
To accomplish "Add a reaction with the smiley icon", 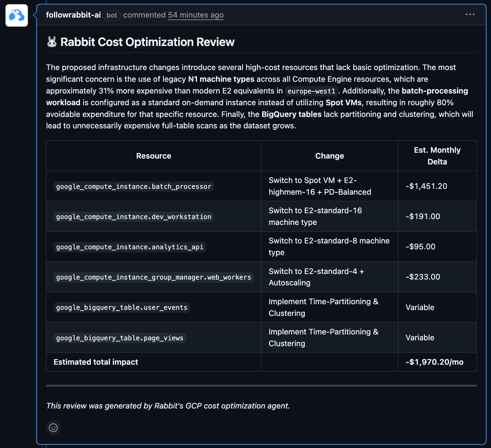I will tap(53, 428).
